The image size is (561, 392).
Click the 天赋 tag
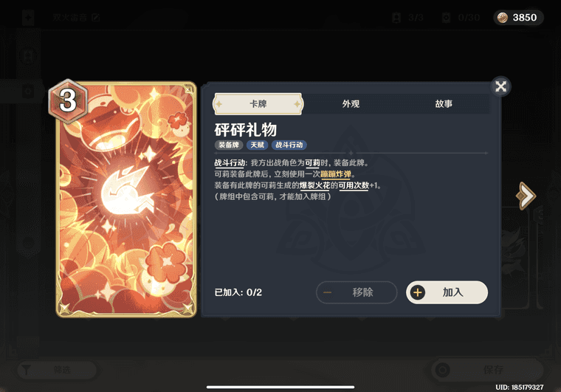257,145
